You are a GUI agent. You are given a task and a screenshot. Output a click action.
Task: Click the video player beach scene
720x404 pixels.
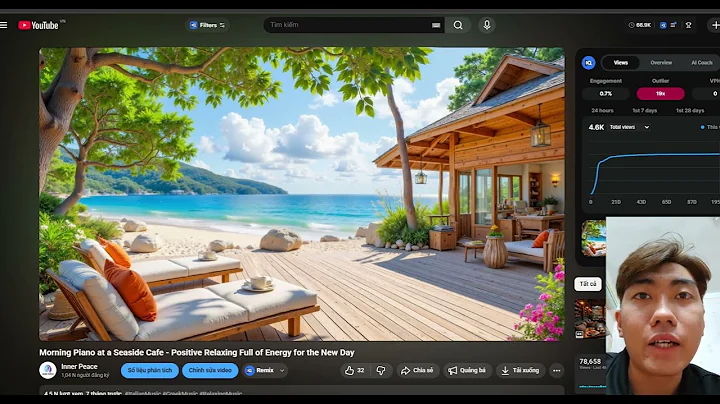tap(302, 194)
